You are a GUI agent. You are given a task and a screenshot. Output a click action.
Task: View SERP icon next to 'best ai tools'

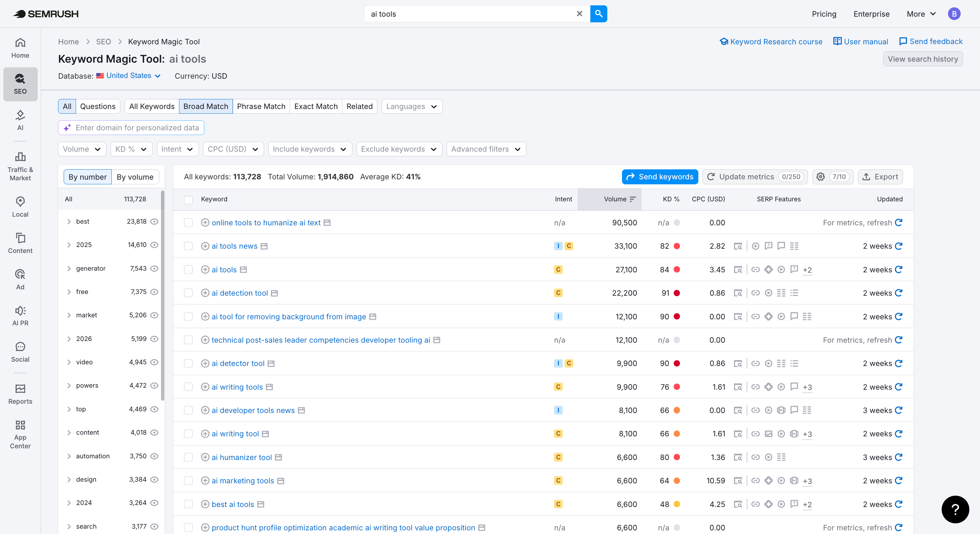(261, 504)
